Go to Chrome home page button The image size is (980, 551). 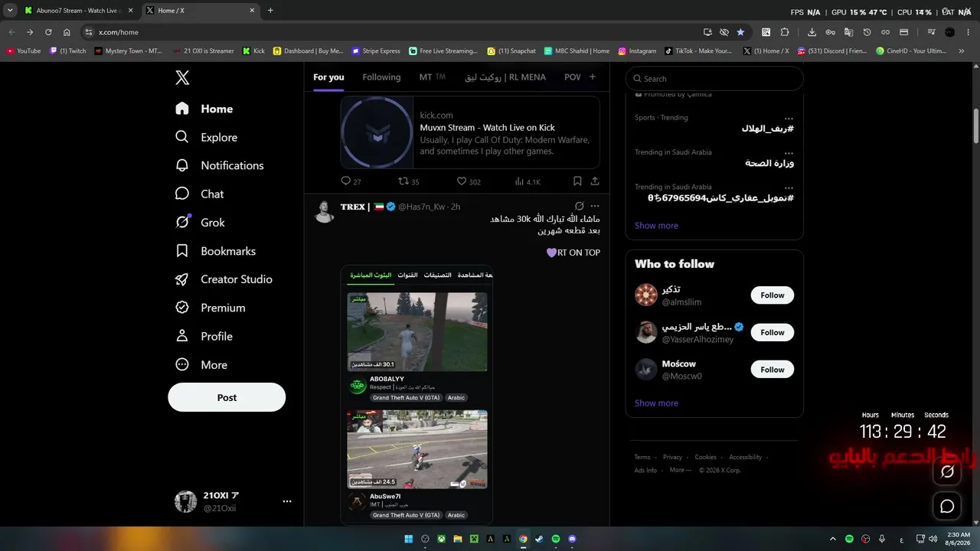67,32
